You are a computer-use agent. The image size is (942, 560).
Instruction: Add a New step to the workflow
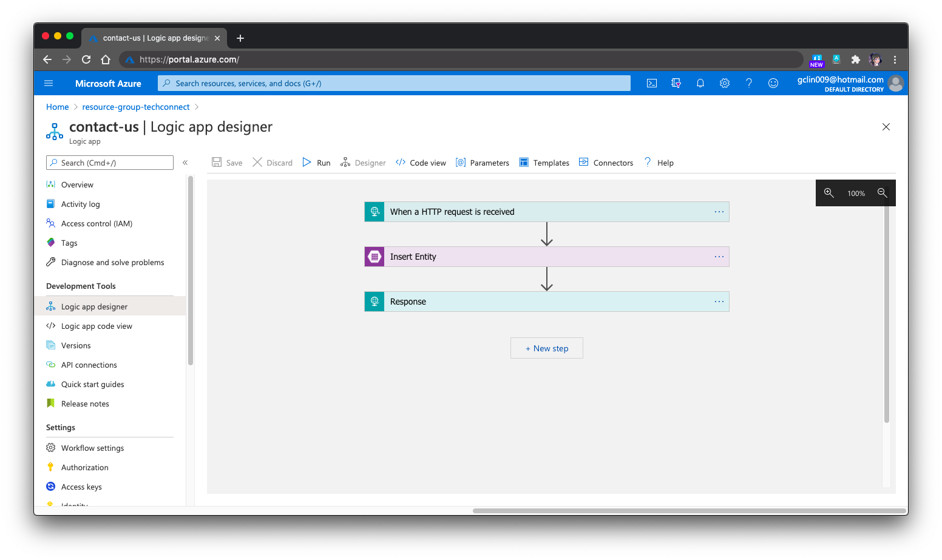point(546,348)
